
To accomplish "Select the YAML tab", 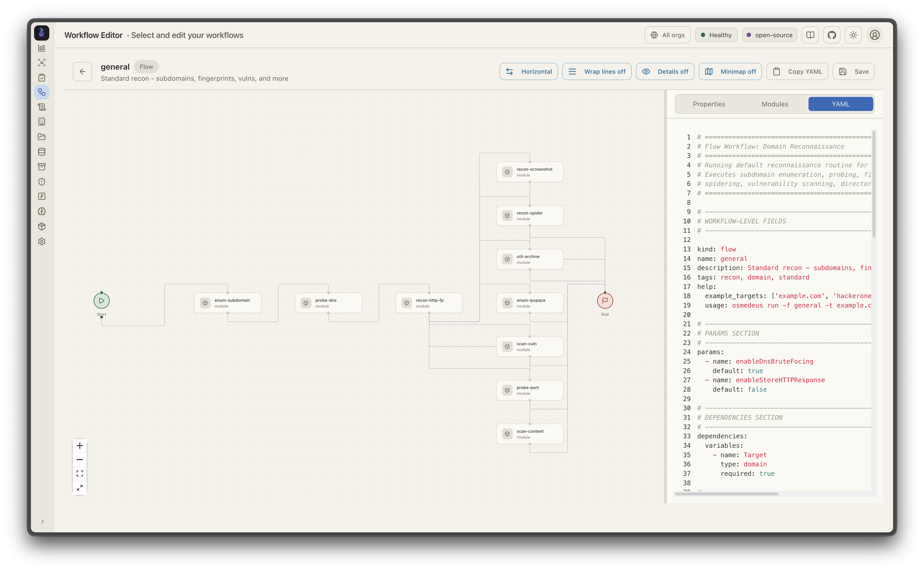I will coord(840,104).
